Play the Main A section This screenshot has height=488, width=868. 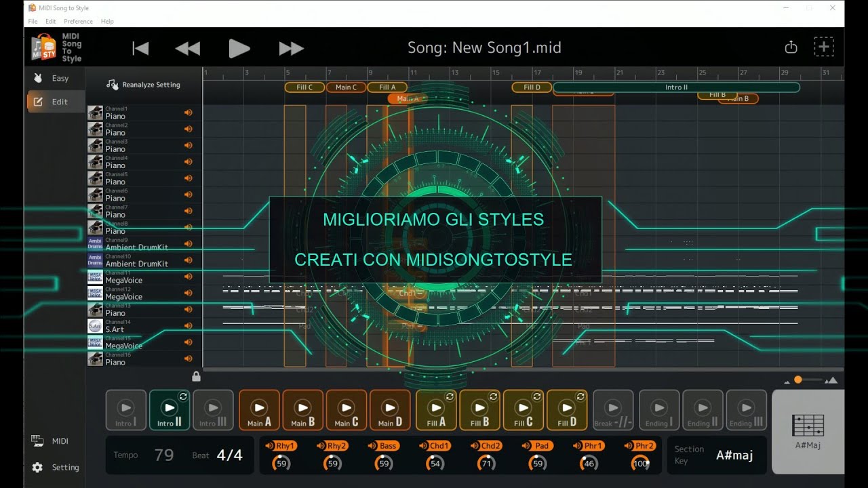pos(259,410)
